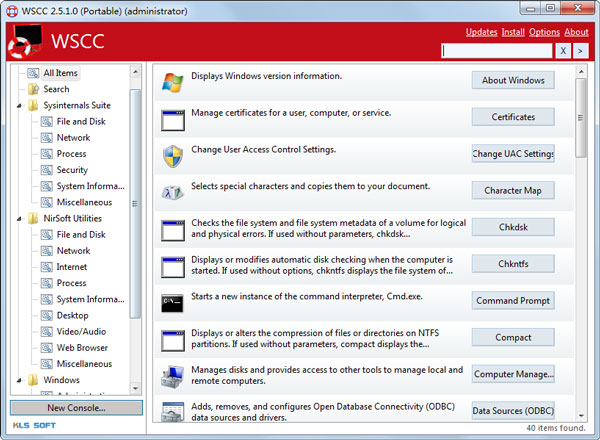This screenshot has width=600, height=440.
Task: Click the Certificates button
Action: point(513,117)
